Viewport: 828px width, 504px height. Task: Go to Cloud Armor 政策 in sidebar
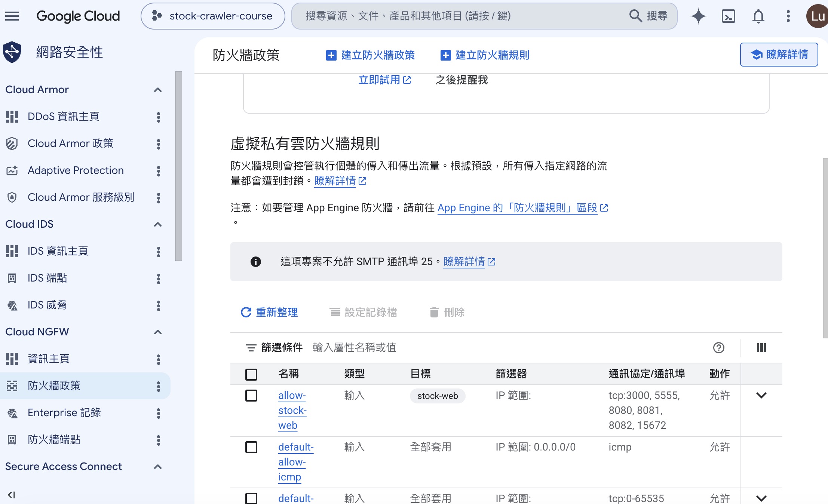click(70, 144)
